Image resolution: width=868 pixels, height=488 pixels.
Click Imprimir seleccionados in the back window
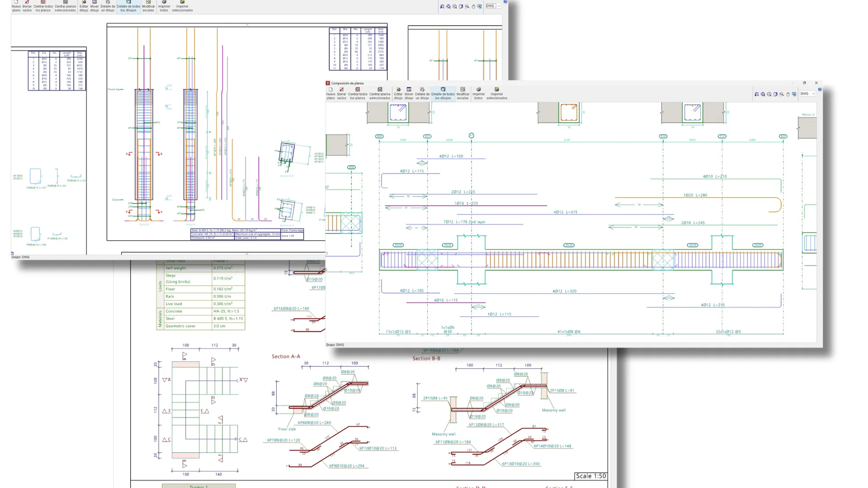coord(182,6)
